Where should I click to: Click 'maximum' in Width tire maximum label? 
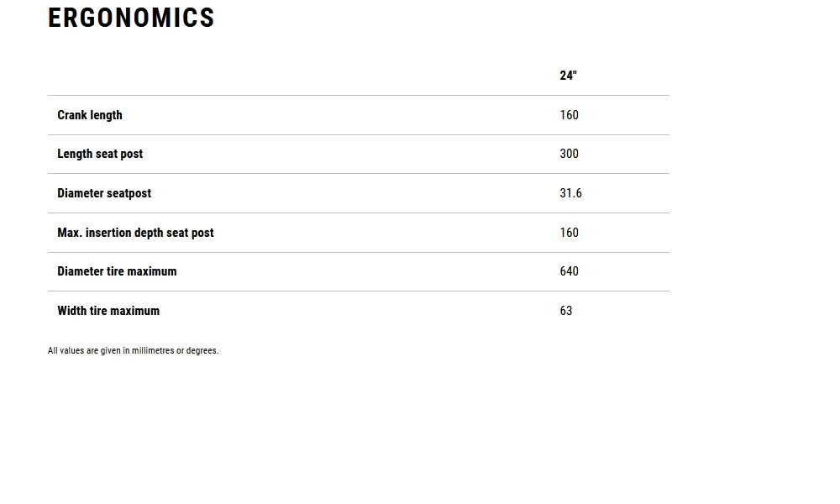point(134,311)
